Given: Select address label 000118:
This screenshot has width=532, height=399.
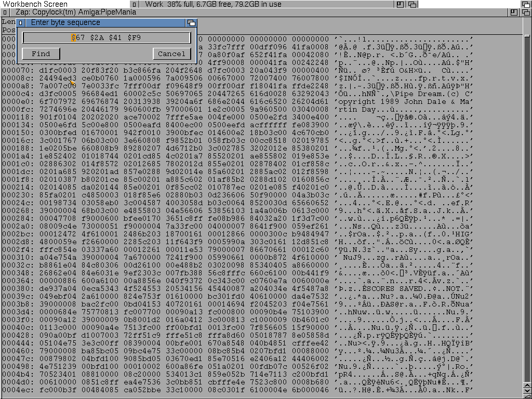Looking at the screenshot, I should [18, 117].
